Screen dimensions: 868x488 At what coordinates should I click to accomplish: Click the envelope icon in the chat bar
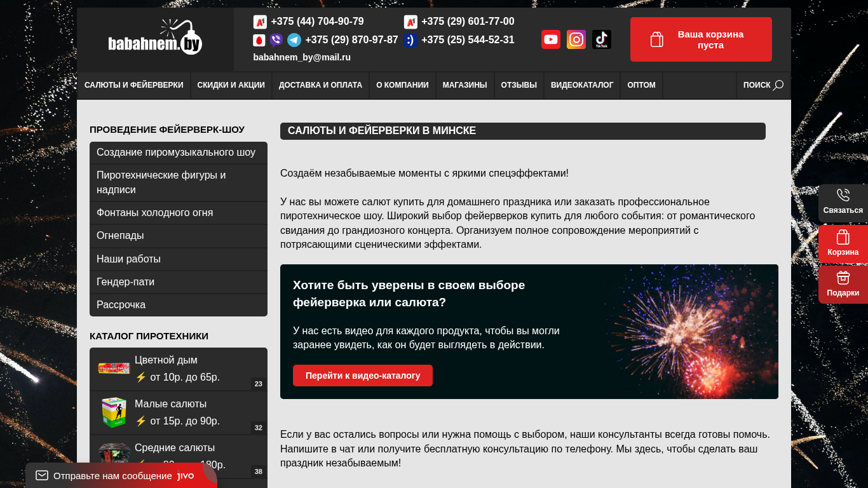click(x=42, y=475)
